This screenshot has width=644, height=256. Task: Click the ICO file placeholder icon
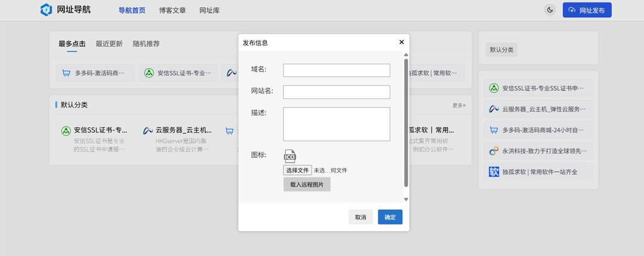click(x=290, y=156)
